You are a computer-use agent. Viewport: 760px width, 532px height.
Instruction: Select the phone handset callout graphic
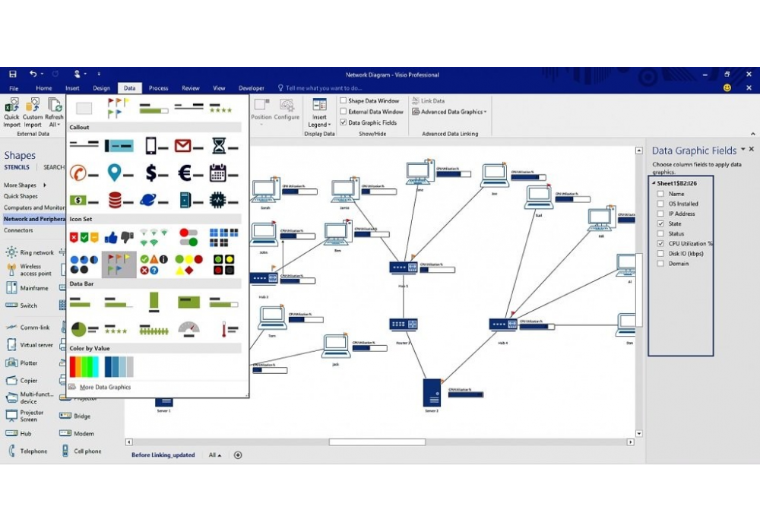coord(84,173)
